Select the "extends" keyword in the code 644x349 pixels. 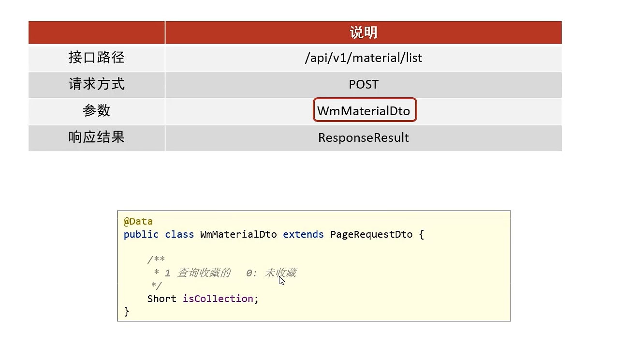303,234
